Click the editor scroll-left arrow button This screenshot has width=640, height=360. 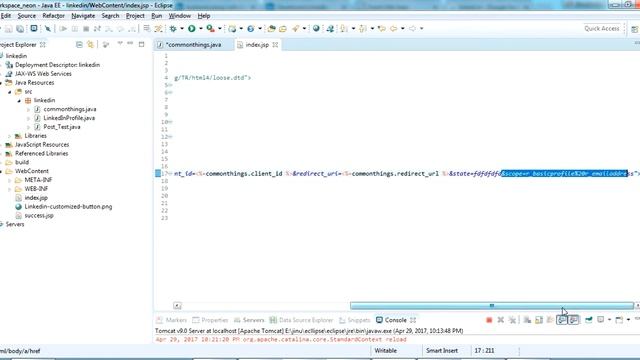(177, 306)
